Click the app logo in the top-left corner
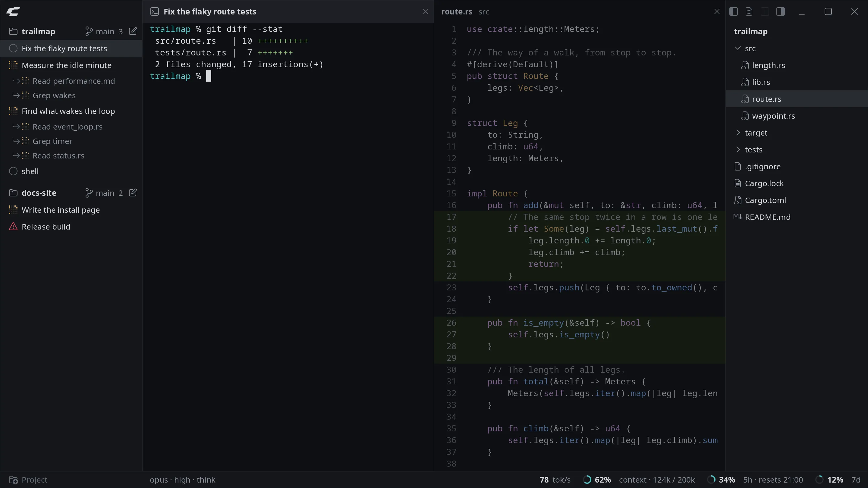 [x=13, y=11]
